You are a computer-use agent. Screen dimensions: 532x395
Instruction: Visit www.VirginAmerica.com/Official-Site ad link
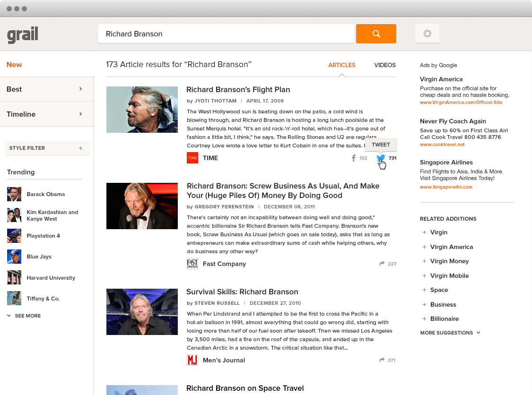[x=461, y=103]
